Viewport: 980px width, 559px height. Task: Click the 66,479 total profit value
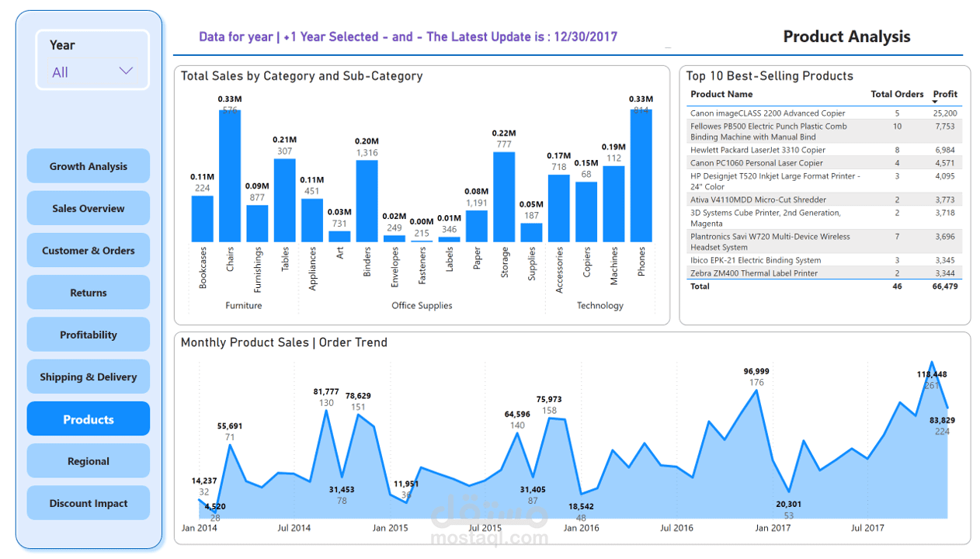(x=944, y=286)
